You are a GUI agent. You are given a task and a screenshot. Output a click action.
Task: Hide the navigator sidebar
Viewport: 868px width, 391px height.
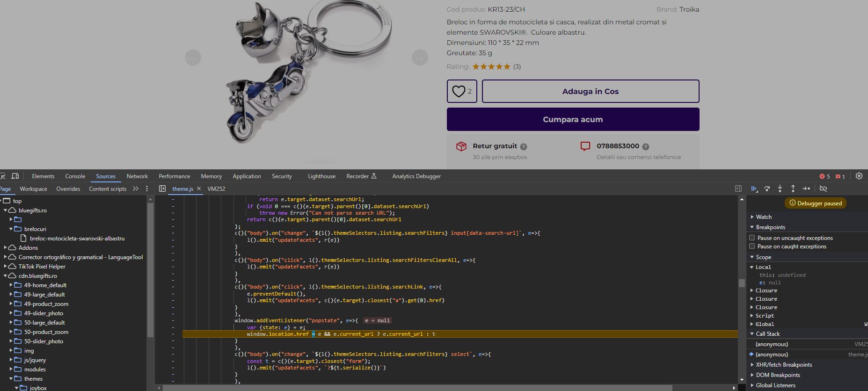tap(162, 188)
